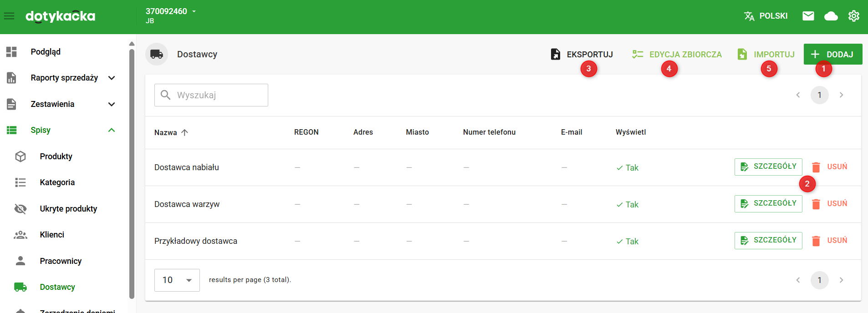Collapse the Spisy section

tap(112, 130)
